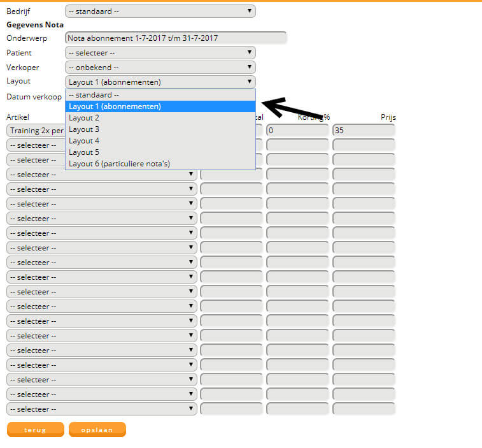The image size is (482, 448).
Task: Open the Bedrijf dropdown
Action: 160,11
